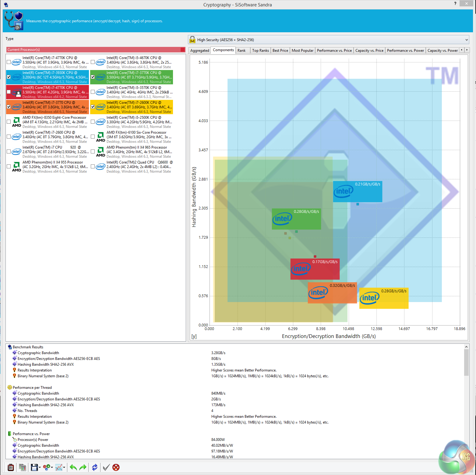
Task: Click the 840MB/s per-thread value
Action: pyautogui.click(x=218, y=393)
